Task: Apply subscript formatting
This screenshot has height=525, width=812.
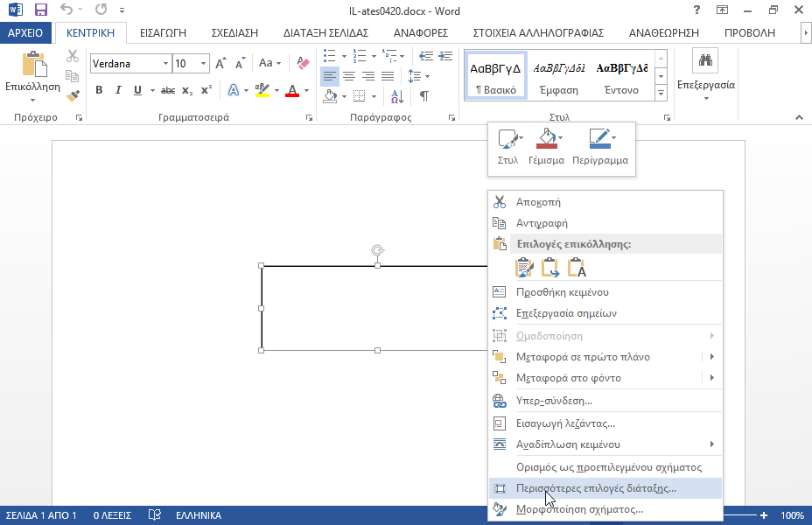Action: (187, 90)
